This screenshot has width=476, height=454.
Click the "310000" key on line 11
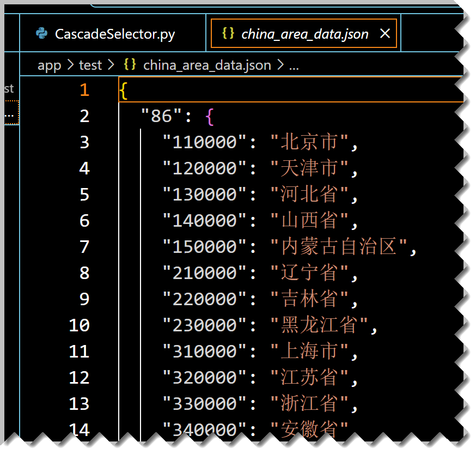[x=205, y=352]
